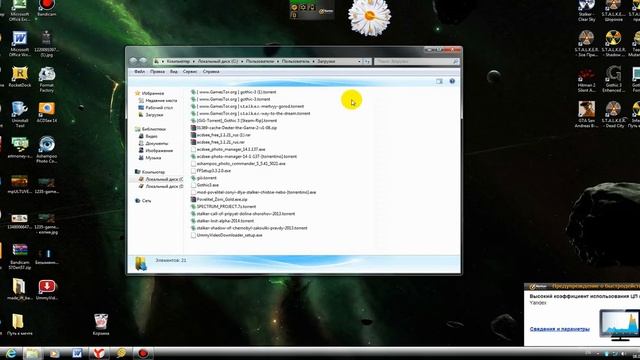Select acdsee_photo_manager_14 exe file
The height and width of the screenshot is (360, 640).
[228, 149]
